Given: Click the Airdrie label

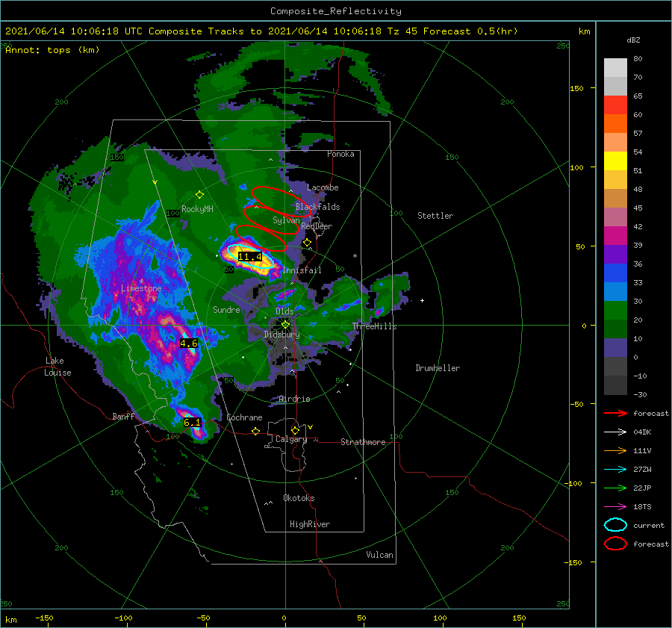Looking at the screenshot, I should [x=294, y=399].
